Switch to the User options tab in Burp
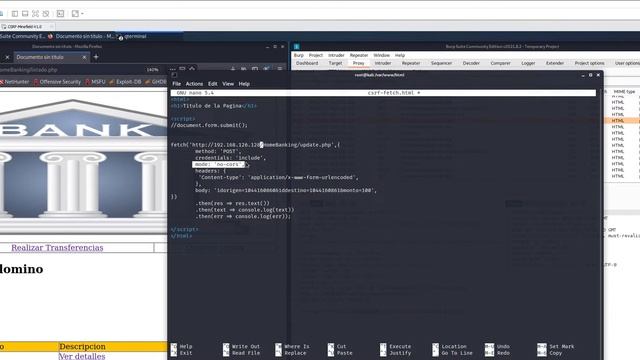 tap(627, 63)
